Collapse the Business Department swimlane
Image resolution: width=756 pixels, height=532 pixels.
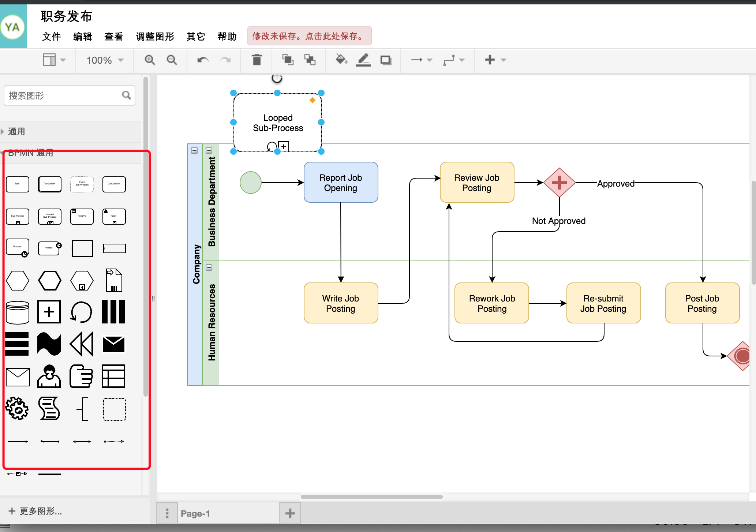click(x=210, y=151)
